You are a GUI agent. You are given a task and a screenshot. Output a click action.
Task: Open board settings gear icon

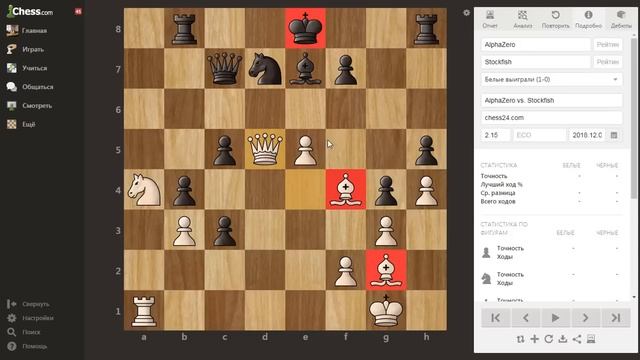tap(467, 13)
